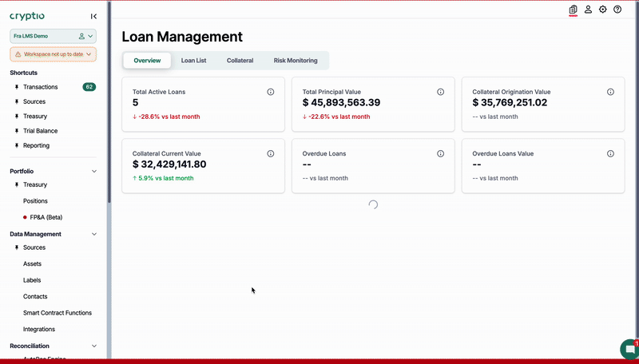Screen dimensions: 639x364
Task: Open Transactions in Shortcuts
Action: pos(41,87)
